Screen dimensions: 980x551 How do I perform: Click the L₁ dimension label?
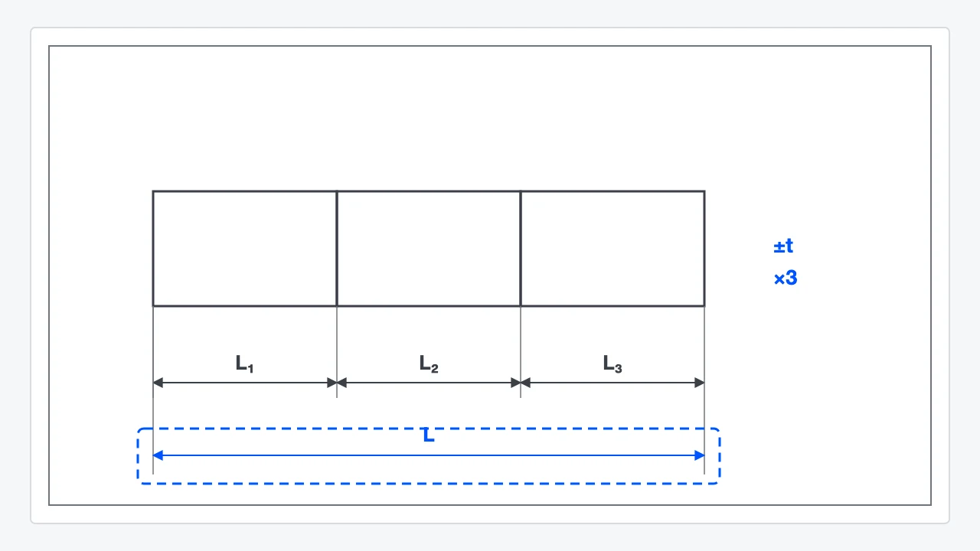(245, 364)
